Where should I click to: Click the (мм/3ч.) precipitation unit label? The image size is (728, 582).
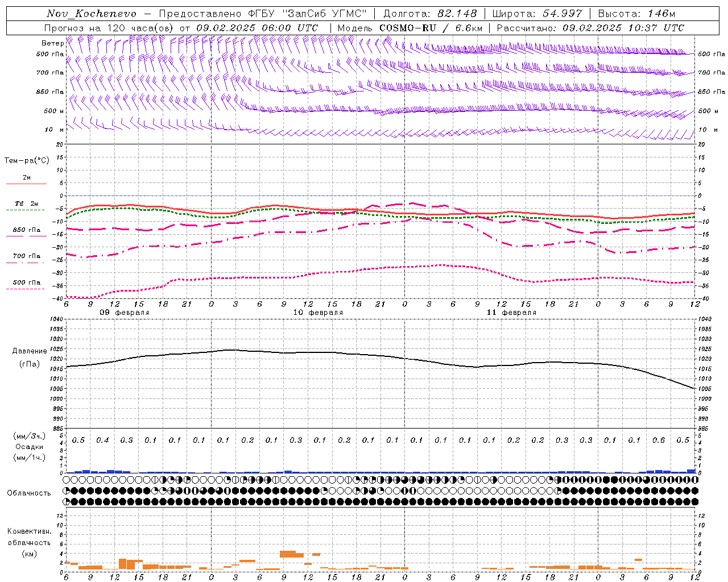point(30,436)
